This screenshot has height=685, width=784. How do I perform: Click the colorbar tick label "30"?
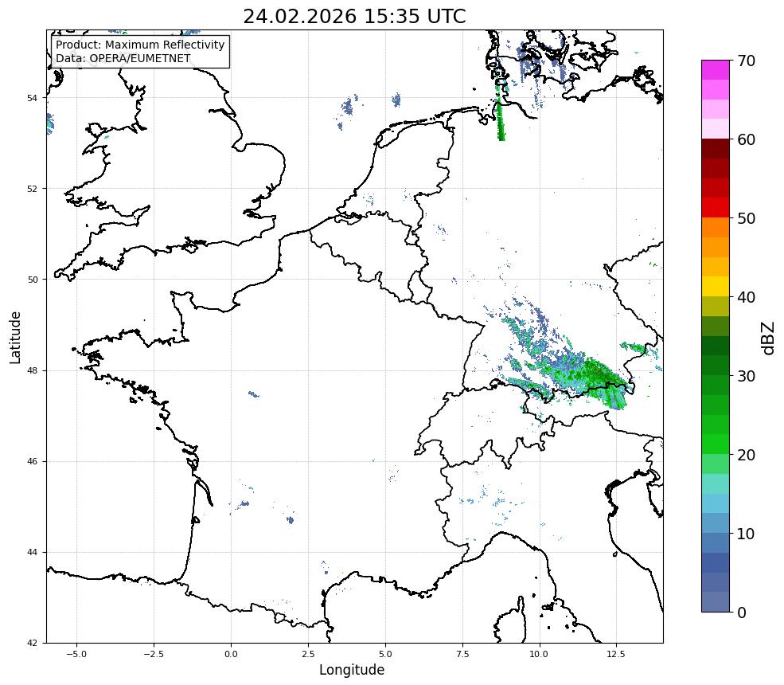coord(746,376)
